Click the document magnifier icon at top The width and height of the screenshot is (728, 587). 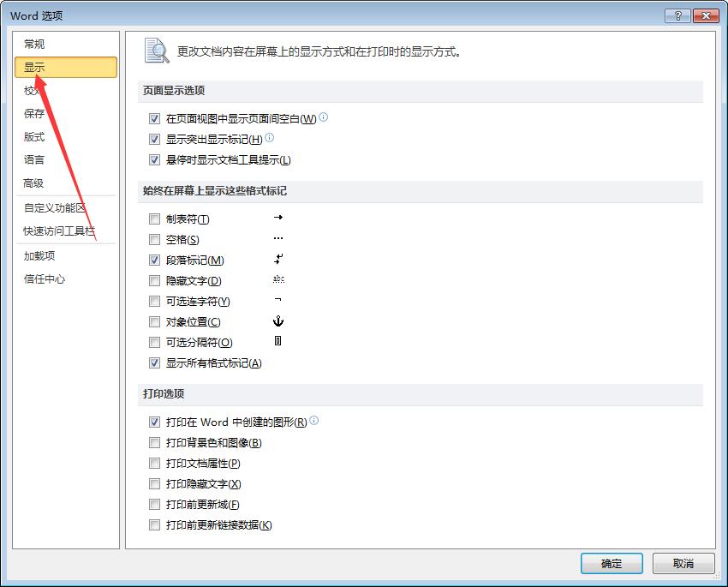pos(157,51)
